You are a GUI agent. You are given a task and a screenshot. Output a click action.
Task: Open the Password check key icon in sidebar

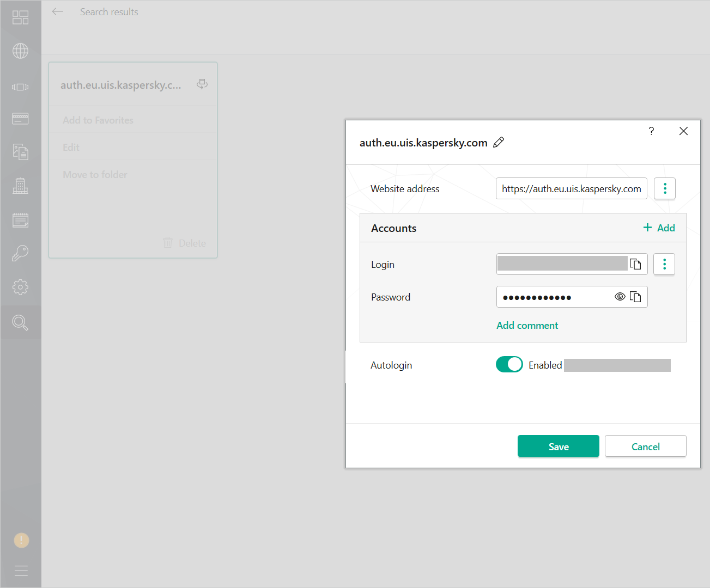pyautogui.click(x=20, y=253)
